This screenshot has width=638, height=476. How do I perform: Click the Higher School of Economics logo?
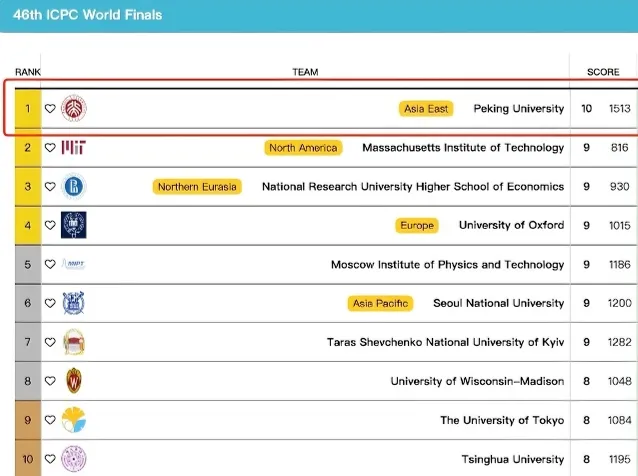[x=74, y=186]
